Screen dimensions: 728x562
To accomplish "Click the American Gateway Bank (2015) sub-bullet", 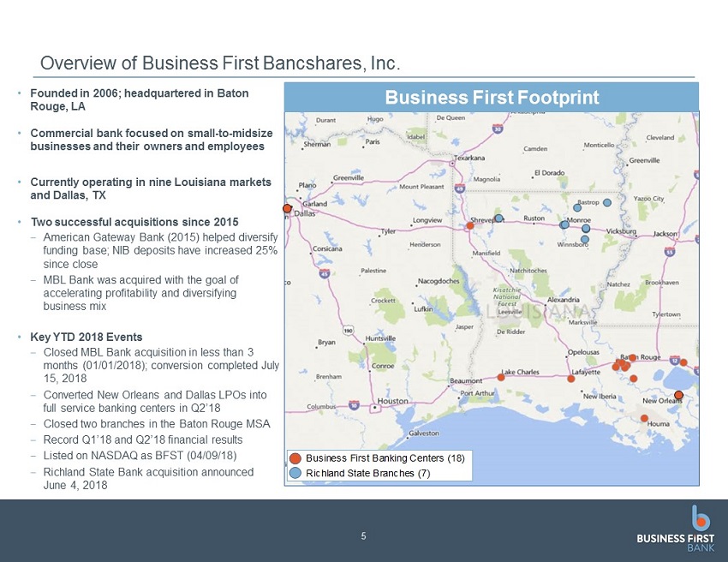I will (161, 251).
